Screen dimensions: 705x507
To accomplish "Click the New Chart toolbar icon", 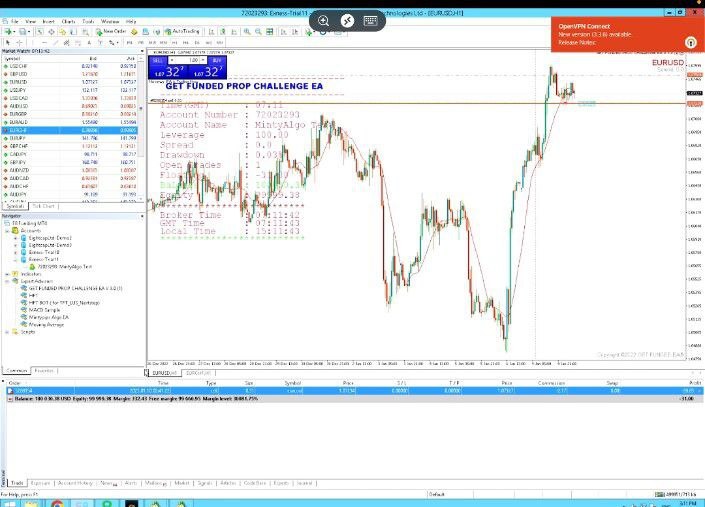I will pyautogui.click(x=8, y=31).
